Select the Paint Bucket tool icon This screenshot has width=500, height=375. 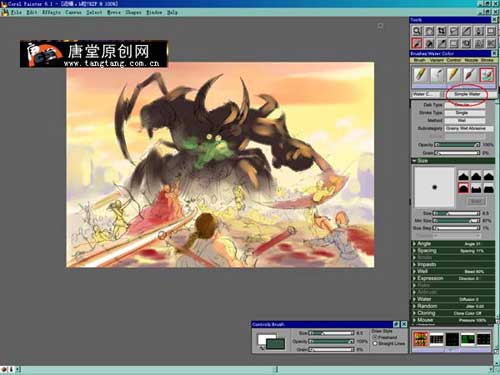pyautogui.click(x=429, y=43)
